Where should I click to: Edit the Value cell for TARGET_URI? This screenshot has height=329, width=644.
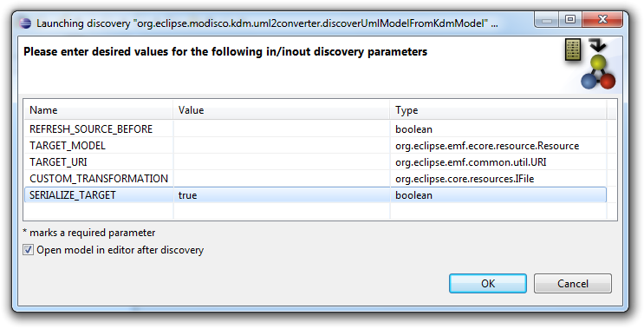pos(282,161)
